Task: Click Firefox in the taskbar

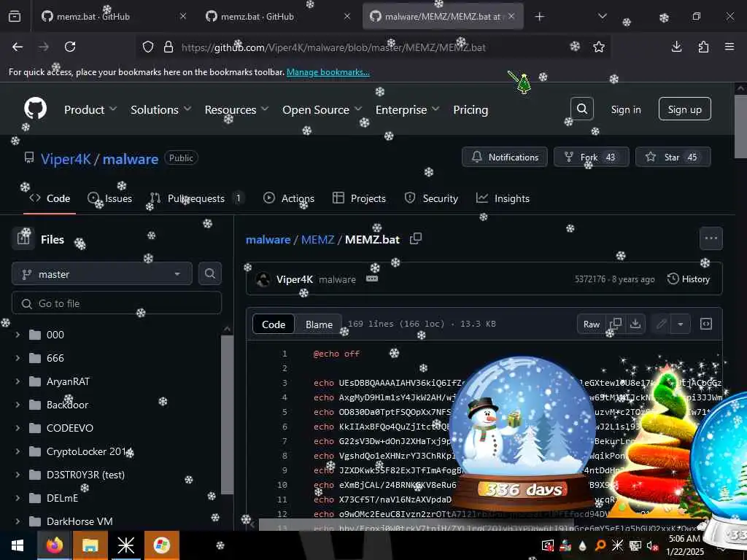Action: click(55, 545)
